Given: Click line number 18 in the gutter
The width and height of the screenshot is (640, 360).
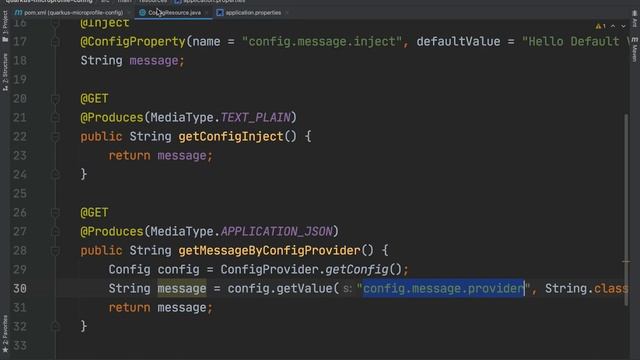Looking at the screenshot, I should tap(20, 60).
